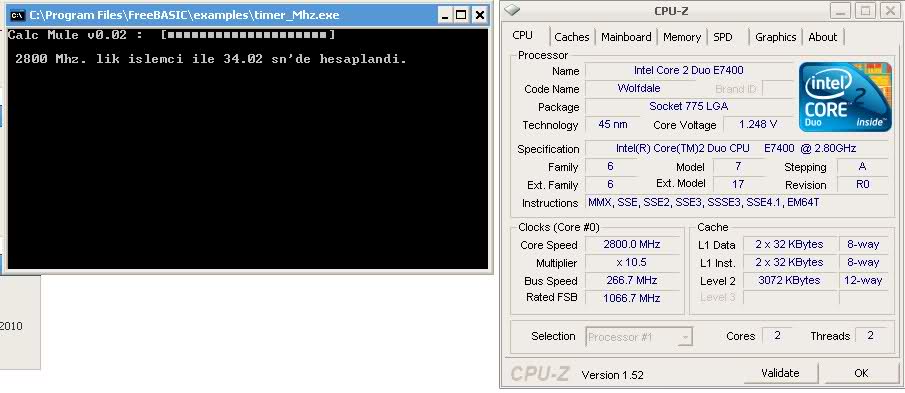Click the console window title icon
The image size is (905, 393).
tap(17, 15)
